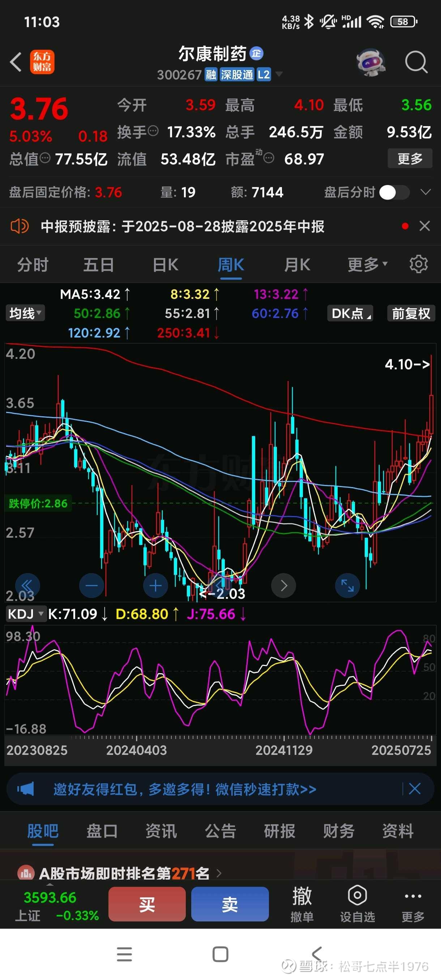This screenshot has height=980, width=441.
Task: Tap the ranking chart icon
Action: click(26, 873)
